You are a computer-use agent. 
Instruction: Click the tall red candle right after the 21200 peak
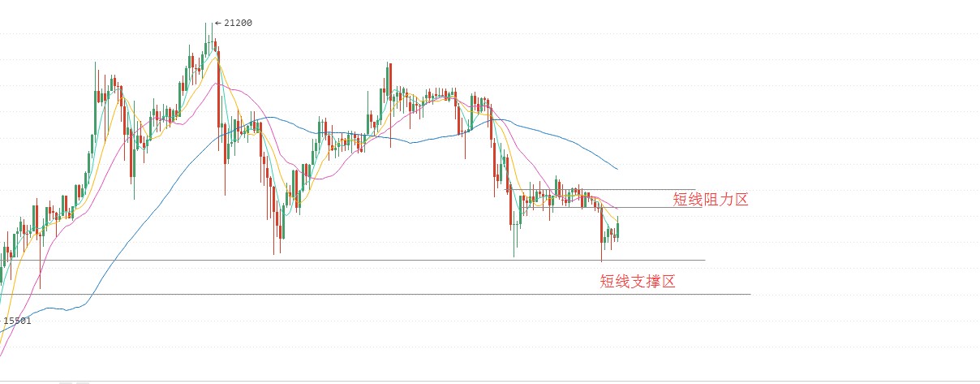coord(219,88)
